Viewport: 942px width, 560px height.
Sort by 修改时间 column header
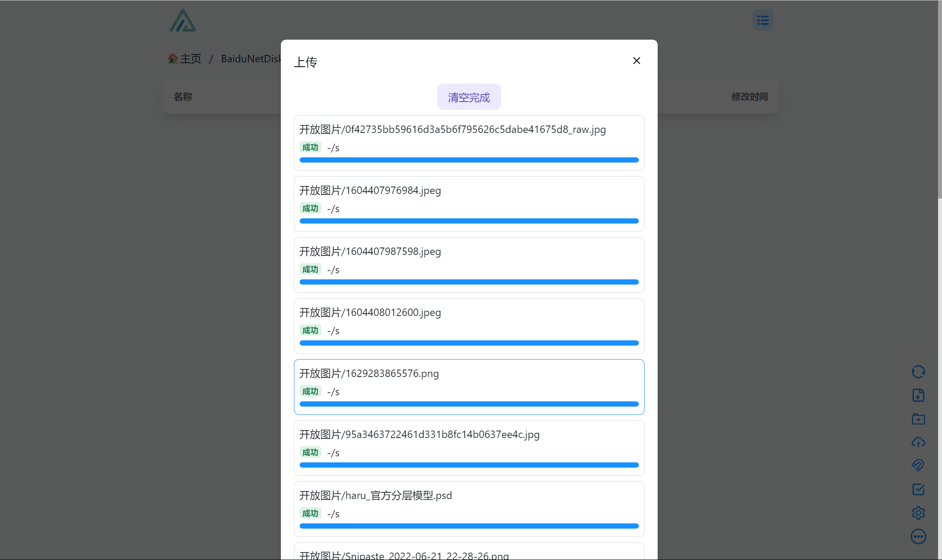click(750, 97)
